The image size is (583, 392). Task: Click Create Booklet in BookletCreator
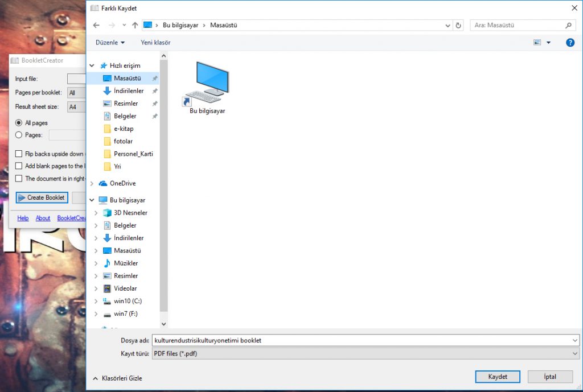[x=42, y=197]
